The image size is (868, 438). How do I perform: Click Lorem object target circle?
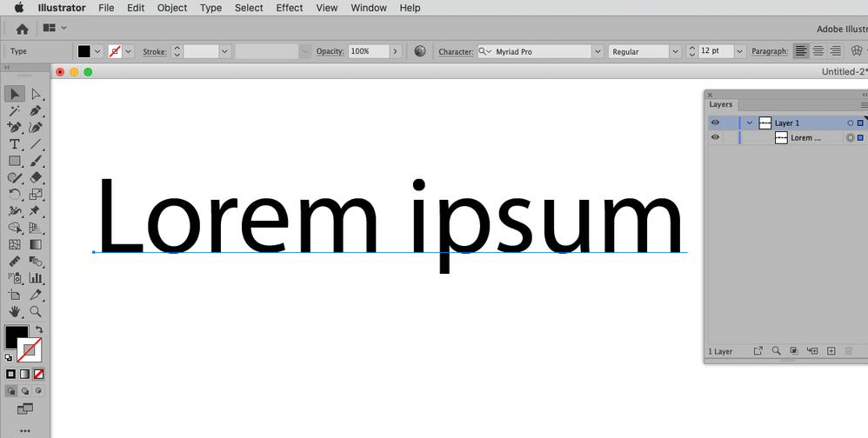[x=851, y=137]
